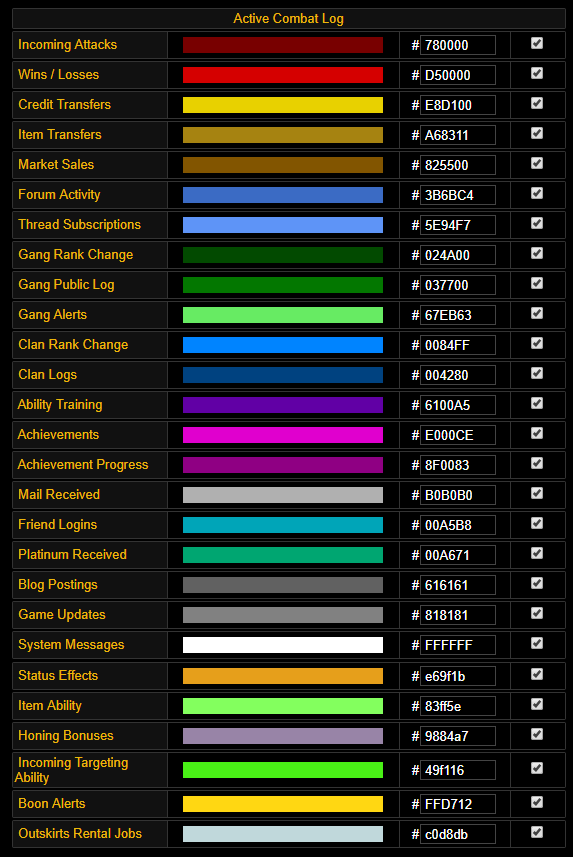This screenshot has height=857, width=573.
Task: Click the System Messages white color bar
Action: (x=283, y=645)
